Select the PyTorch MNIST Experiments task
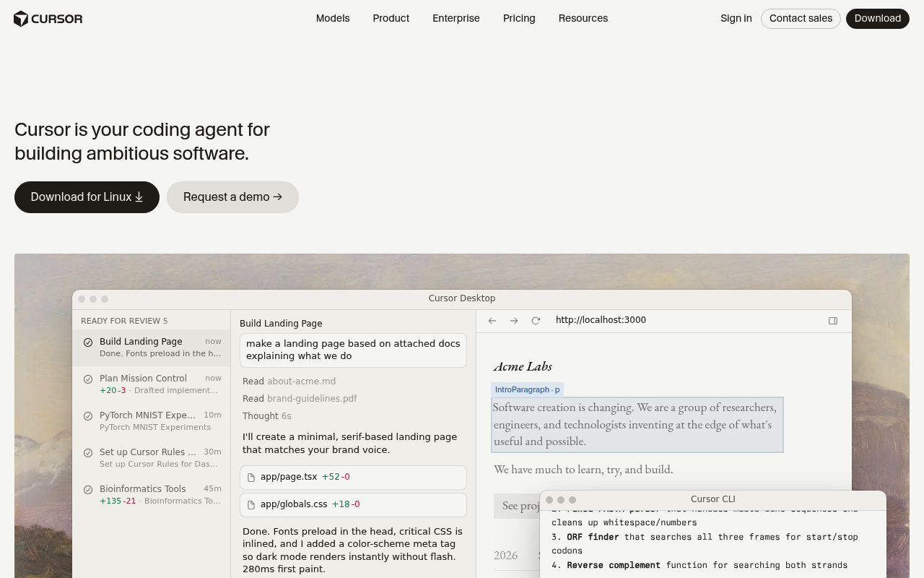 pos(152,421)
